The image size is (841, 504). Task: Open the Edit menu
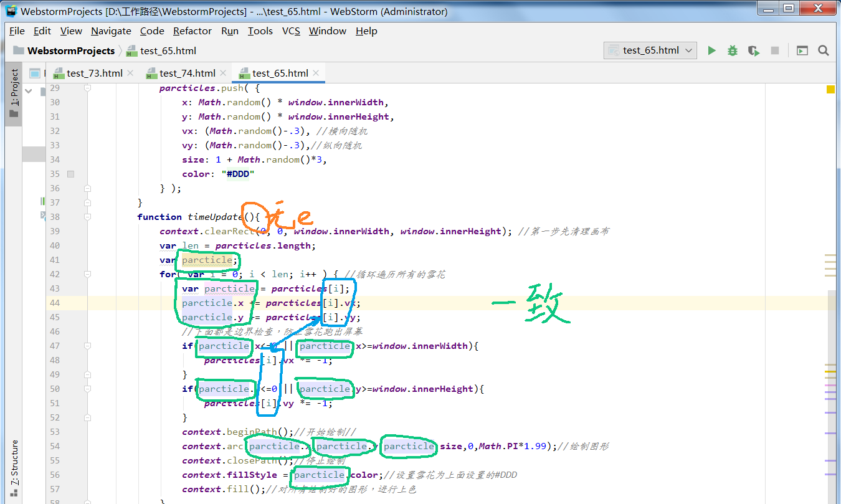click(42, 31)
